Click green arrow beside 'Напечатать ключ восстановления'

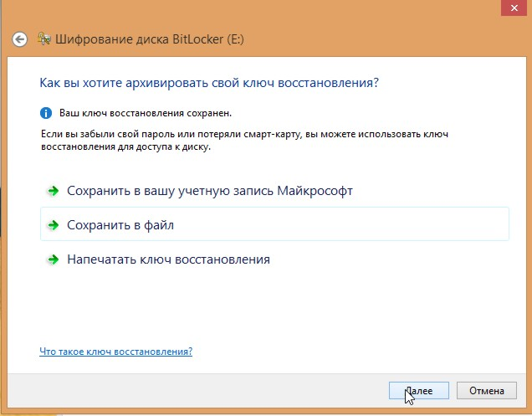(53, 259)
